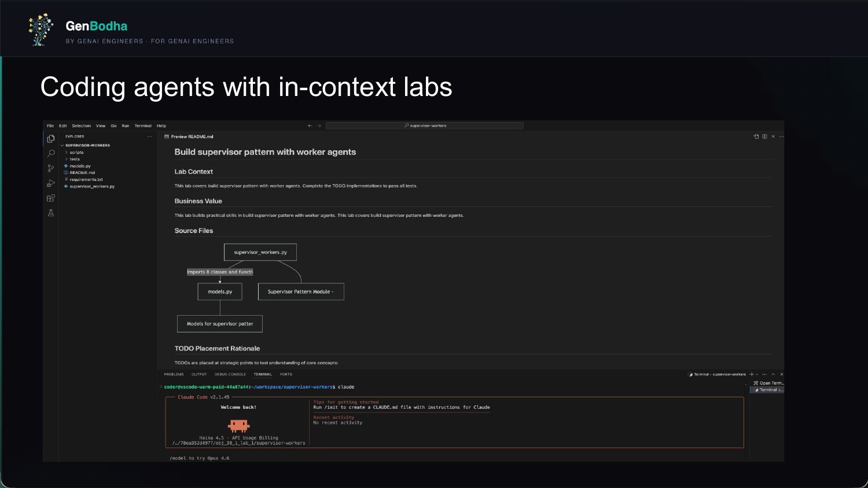Open the Explorer view in activity bar
This screenshot has height=488, width=868.
click(x=51, y=139)
